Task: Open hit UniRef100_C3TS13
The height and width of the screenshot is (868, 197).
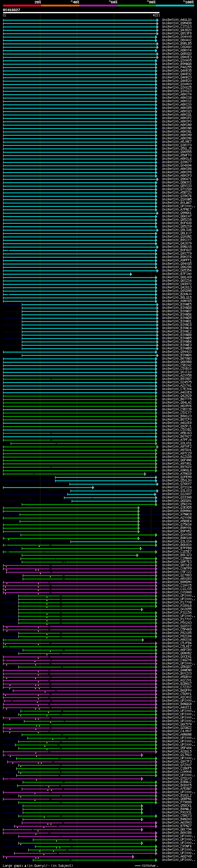Action: click(177, 26)
